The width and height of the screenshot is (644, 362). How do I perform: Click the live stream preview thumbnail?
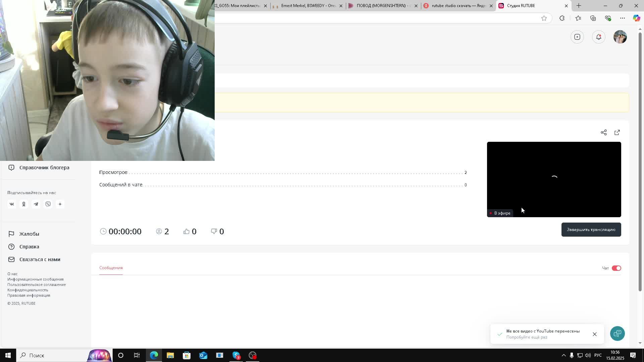click(554, 179)
